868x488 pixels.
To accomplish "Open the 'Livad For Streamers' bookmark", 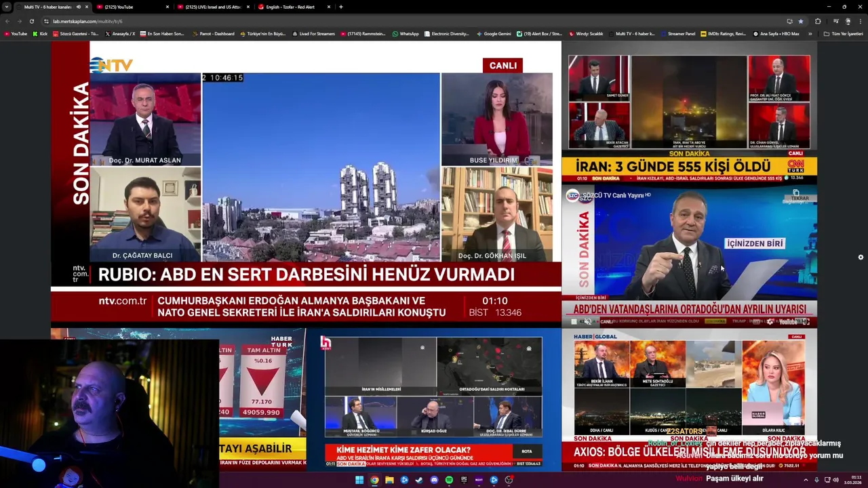I will [x=313, y=33].
